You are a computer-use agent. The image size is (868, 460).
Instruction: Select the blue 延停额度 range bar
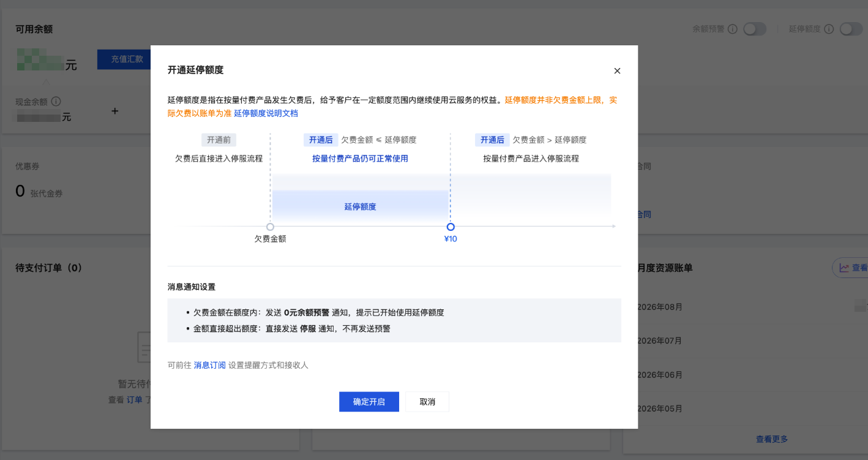coord(361,206)
